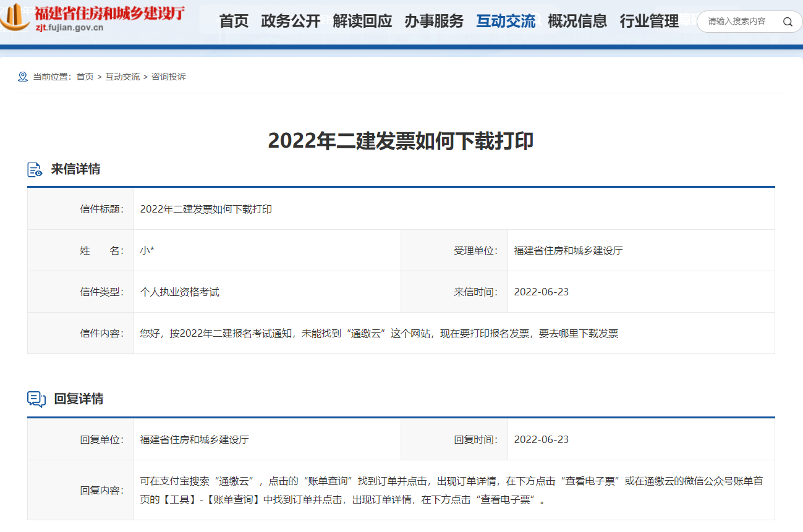This screenshot has width=803, height=532.
Task: Follow the 咨询投诉 breadcrumb link
Action: point(169,77)
